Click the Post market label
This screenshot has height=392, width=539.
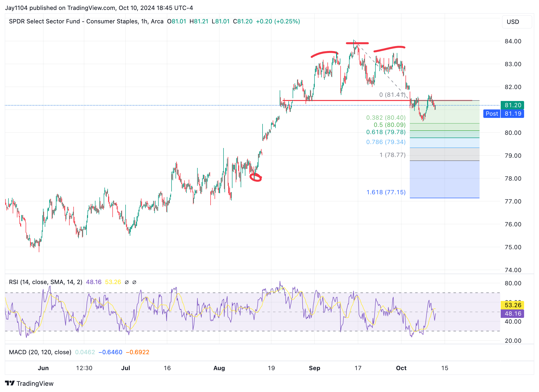[x=492, y=114]
